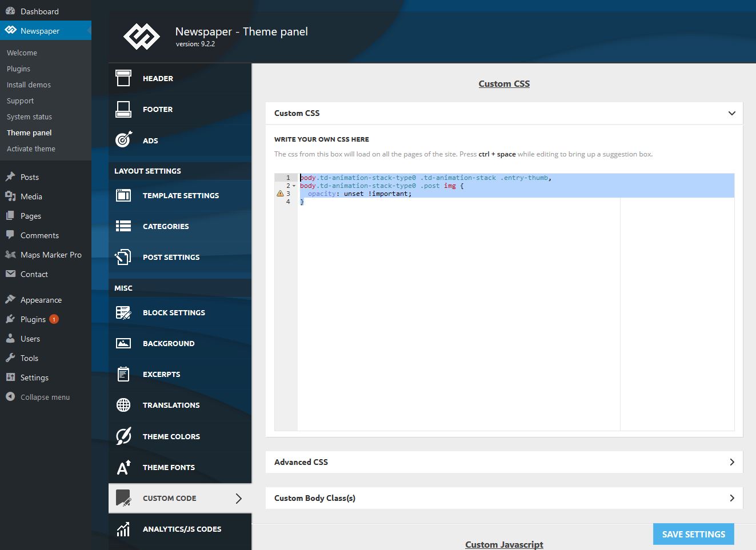This screenshot has height=550, width=756.
Task: Click the Theme Fonts icon
Action: (x=123, y=467)
